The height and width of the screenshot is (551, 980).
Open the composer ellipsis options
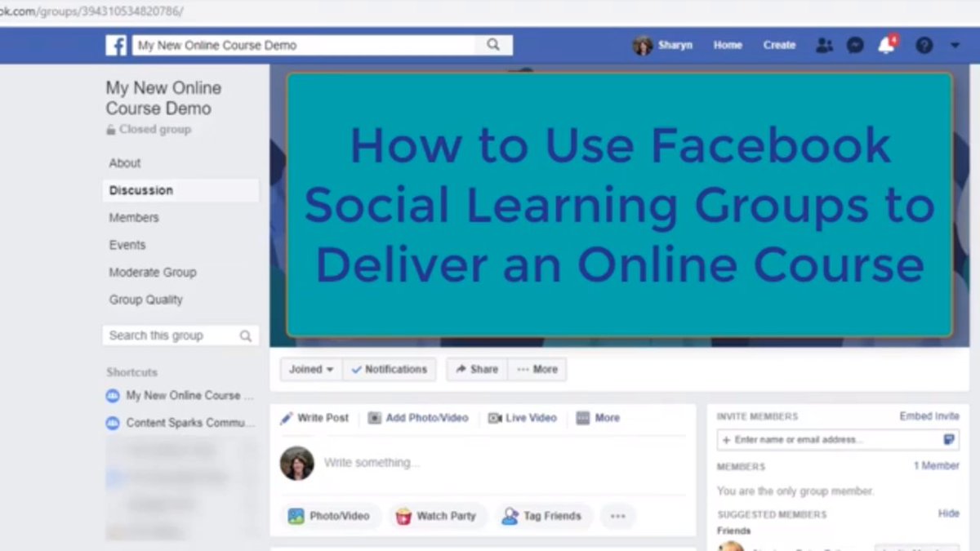[x=617, y=516]
